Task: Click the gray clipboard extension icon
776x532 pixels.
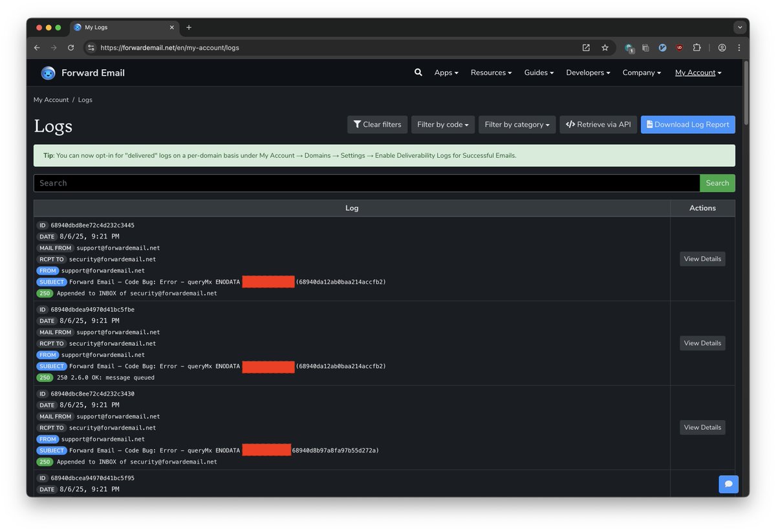Action: 645,48
